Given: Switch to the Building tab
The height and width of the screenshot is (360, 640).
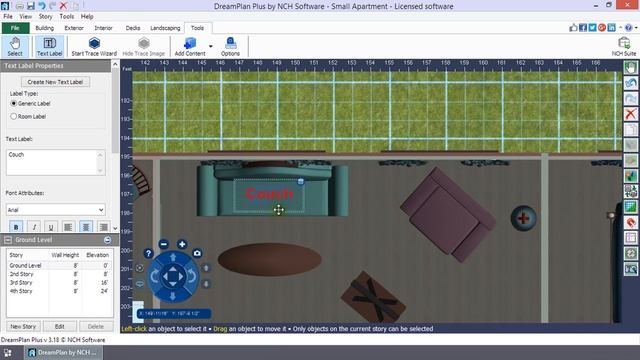Looking at the screenshot, I should pyautogui.click(x=44, y=28).
